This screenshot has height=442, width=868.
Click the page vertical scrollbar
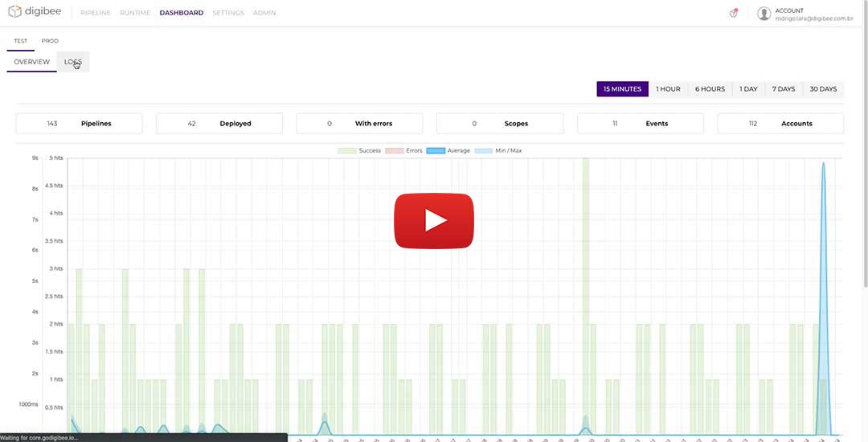tap(865, 144)
